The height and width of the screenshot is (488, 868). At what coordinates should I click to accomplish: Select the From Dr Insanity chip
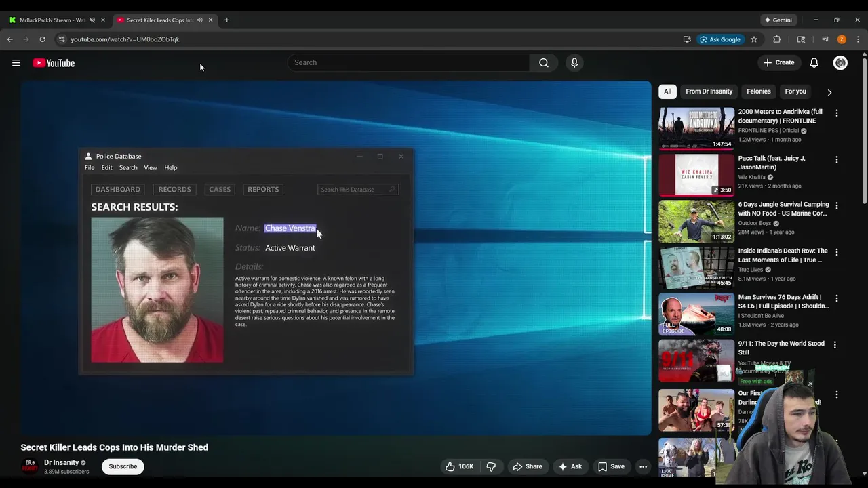point(709,91)
